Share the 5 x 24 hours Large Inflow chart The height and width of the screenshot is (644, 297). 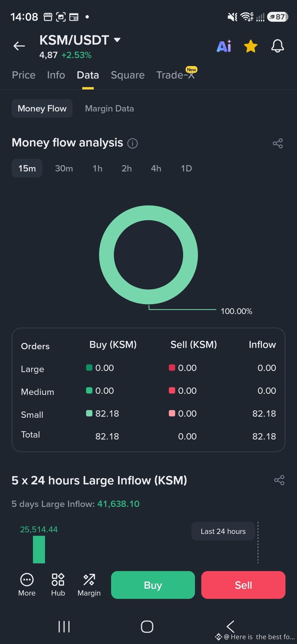(279, 480)
